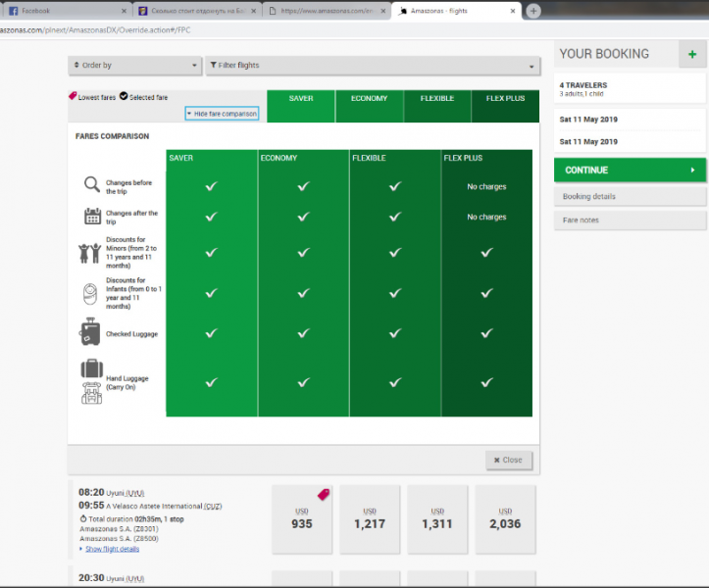This screenshot has width=709, height=588.
Task: Click the magnifier icon for Changes before the trip
Action: pos(92,184)
